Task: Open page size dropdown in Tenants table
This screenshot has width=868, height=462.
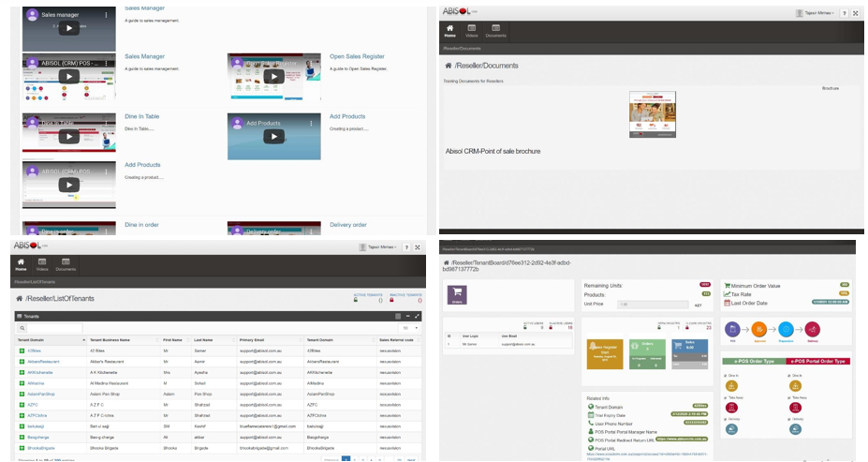Action: (x=407, y=328)
